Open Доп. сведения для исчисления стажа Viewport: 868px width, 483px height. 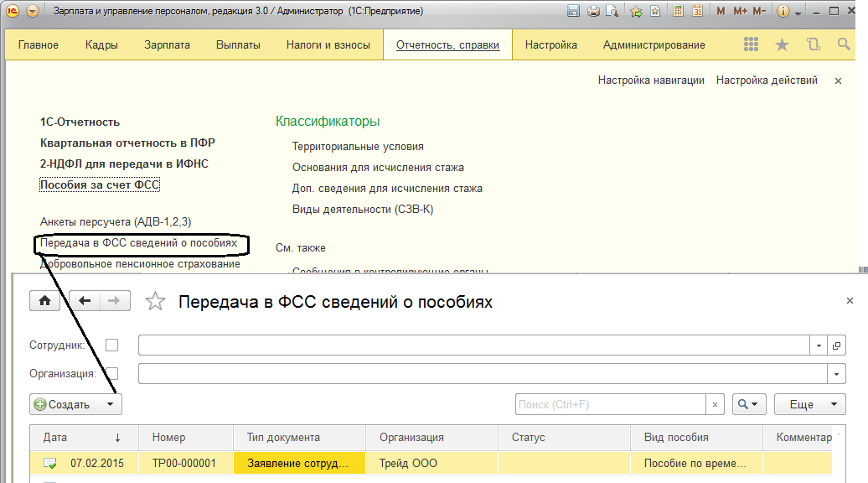pyautogui.click(x=387, y=189)
